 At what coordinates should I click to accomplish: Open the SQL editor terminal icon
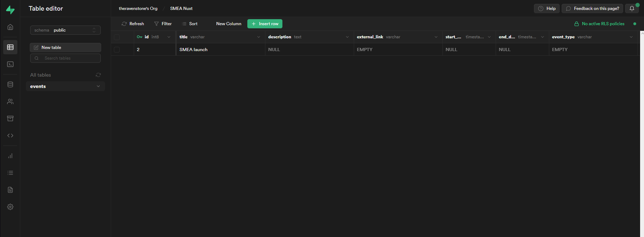(x=10, y=64)
